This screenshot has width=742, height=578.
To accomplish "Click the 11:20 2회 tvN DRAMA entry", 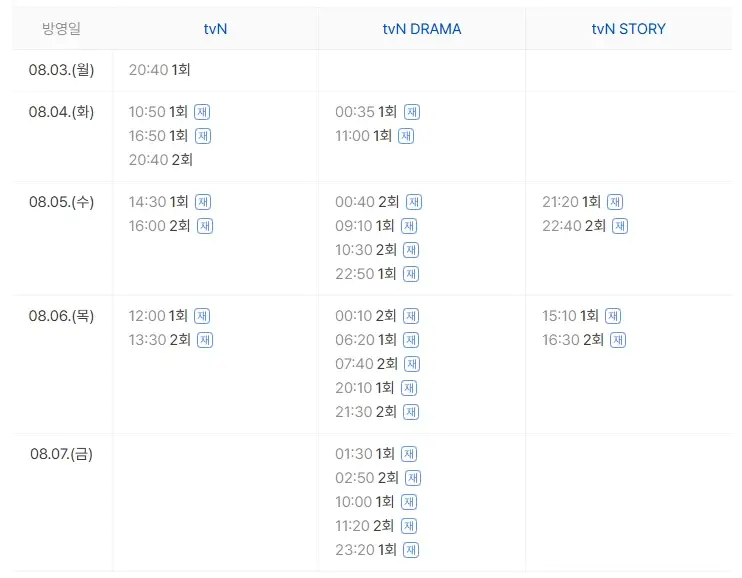I will point(364,525).
